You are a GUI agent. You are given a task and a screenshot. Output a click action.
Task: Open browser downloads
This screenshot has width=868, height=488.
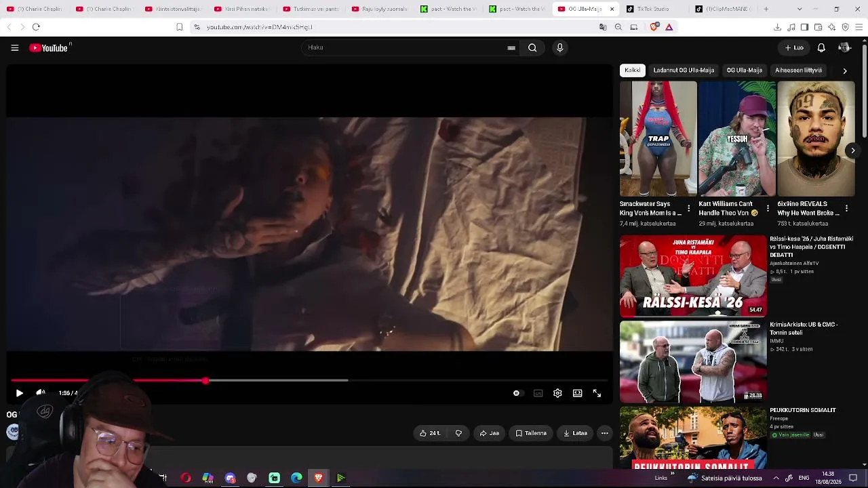tap(777, 27)
